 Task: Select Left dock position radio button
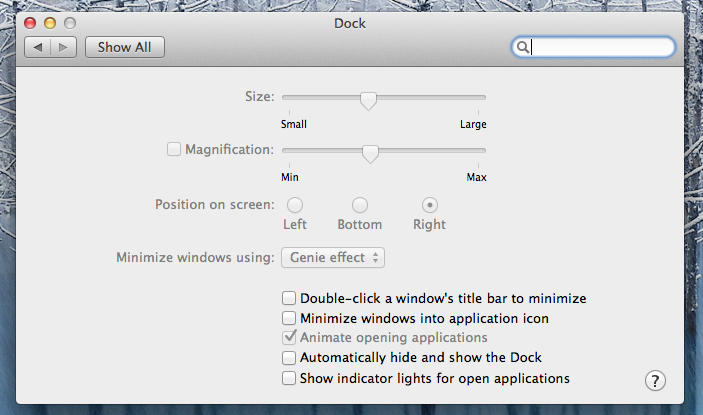point(295,205)
